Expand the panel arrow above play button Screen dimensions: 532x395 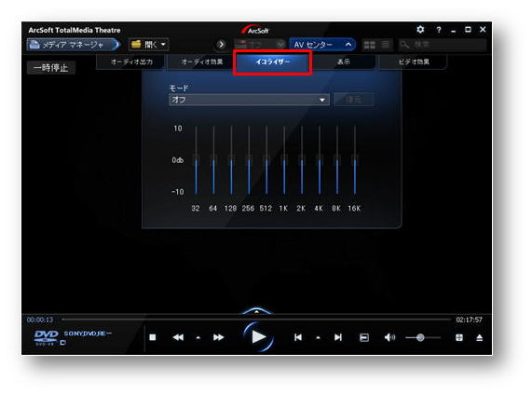click(x=256, y=310)
